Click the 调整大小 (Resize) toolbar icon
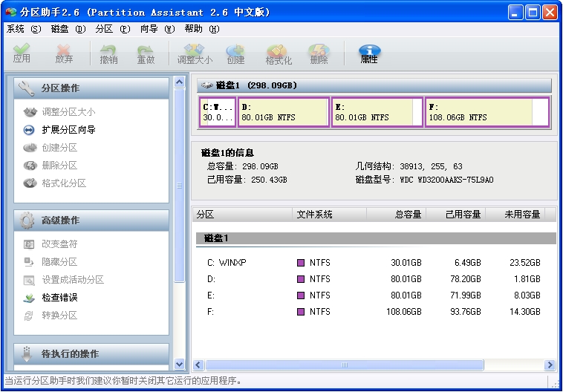Screen dimensions: 563x392 tap(195, 54)
